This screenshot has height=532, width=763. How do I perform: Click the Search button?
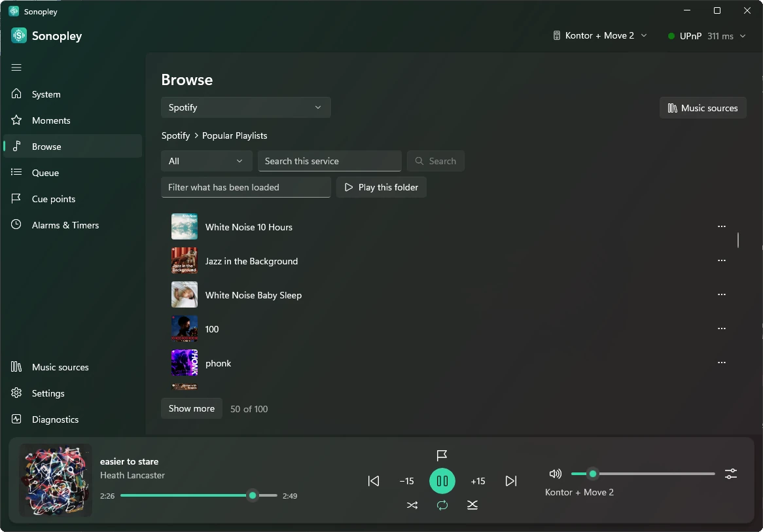436,161
